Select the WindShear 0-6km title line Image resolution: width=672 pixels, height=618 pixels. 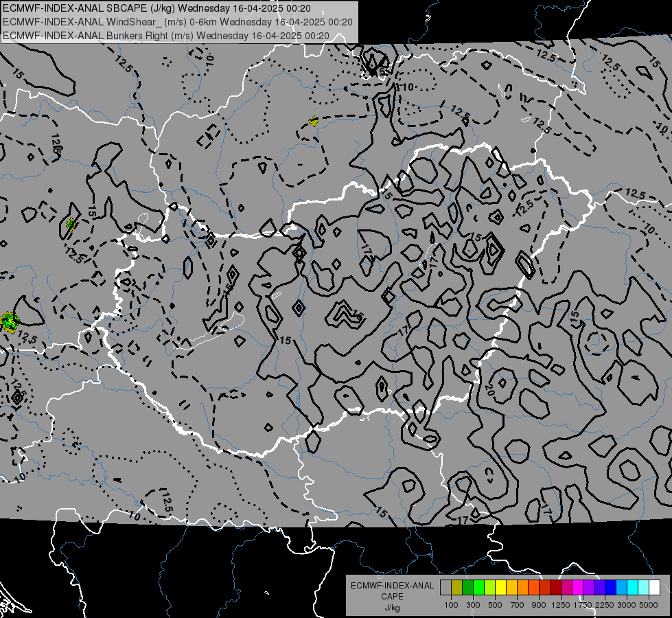[x=177, y=22]
